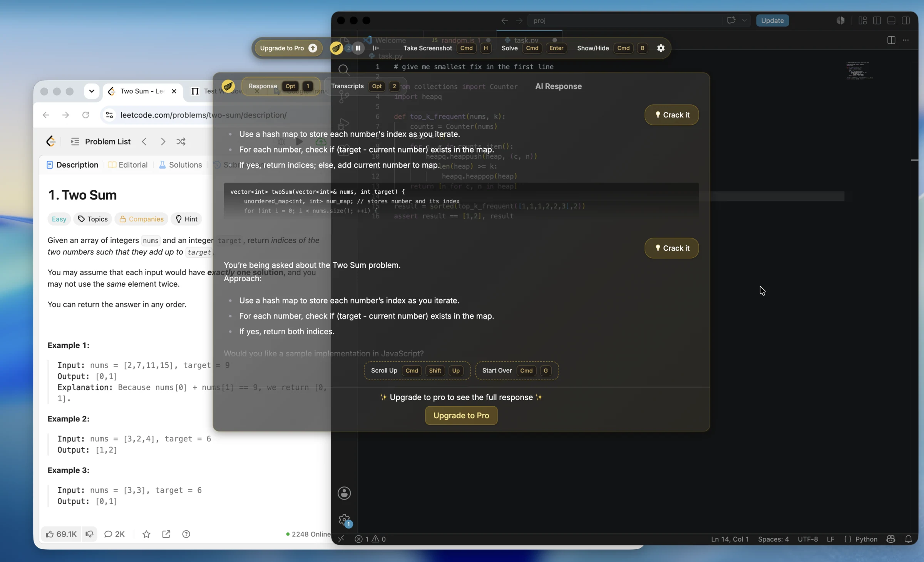Like the problem with thumbs up 69.1K
Viewport: 924px width, 562px height.
point(61,534)
